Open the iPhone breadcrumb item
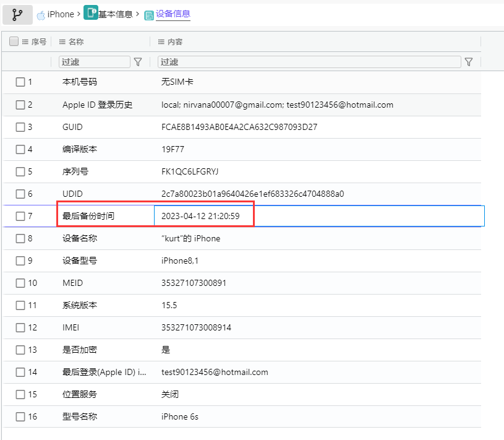Image resolution: width=504 pixels, height=440 pixels. (61, 14)
